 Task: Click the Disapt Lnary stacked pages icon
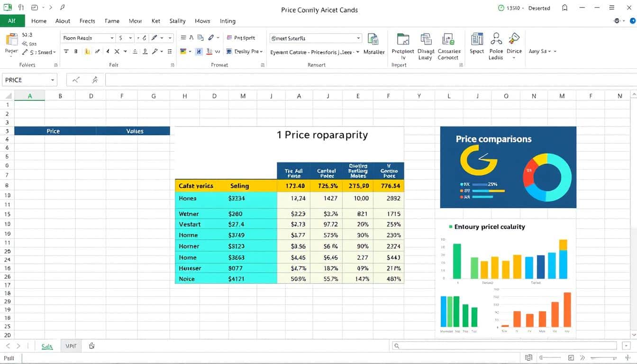(426, 39)
